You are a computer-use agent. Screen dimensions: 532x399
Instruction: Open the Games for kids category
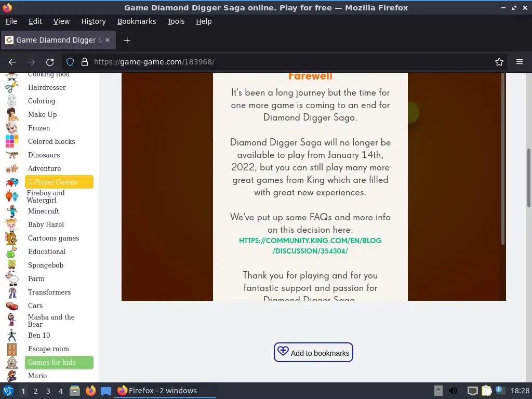pos(59,362)
